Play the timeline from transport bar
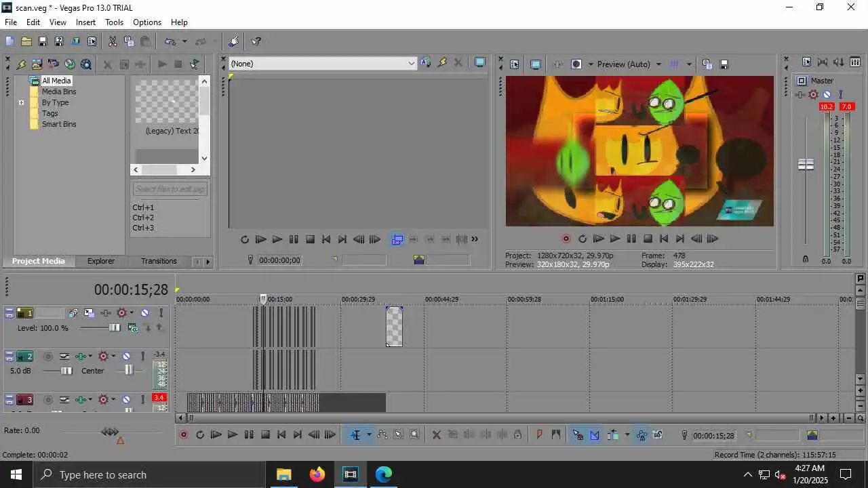This screenshot has height=488, width=868. pos(232,435)
